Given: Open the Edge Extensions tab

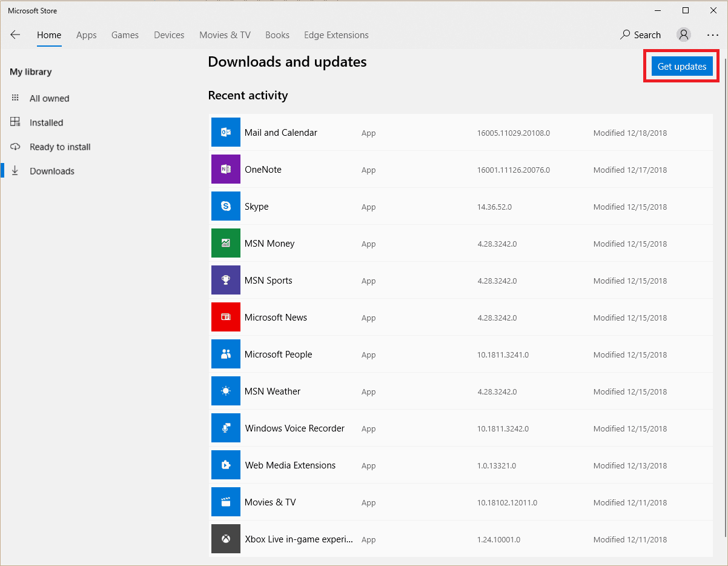Looking at the screenshot, I should [336, 35].
